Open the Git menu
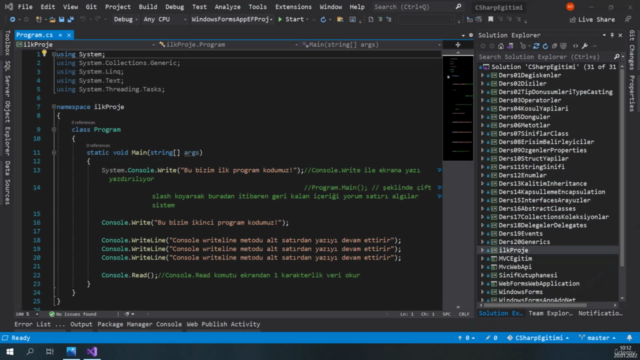The width and height of the screenshot is (640, 360). [91, 7]
